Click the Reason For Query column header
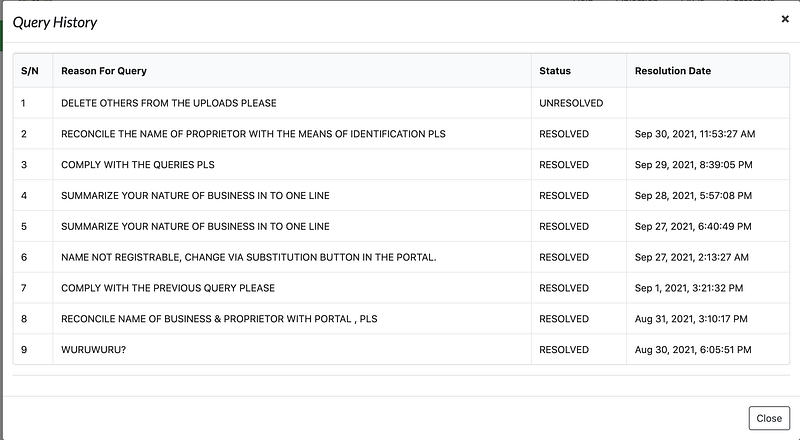The width and height of the screenshot is (800, 440). [104, 71]
